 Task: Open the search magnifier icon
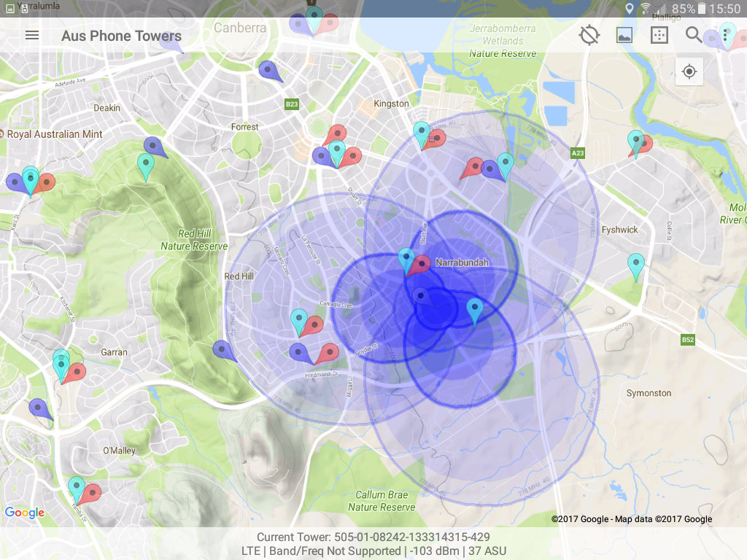(x=694, y=35)
